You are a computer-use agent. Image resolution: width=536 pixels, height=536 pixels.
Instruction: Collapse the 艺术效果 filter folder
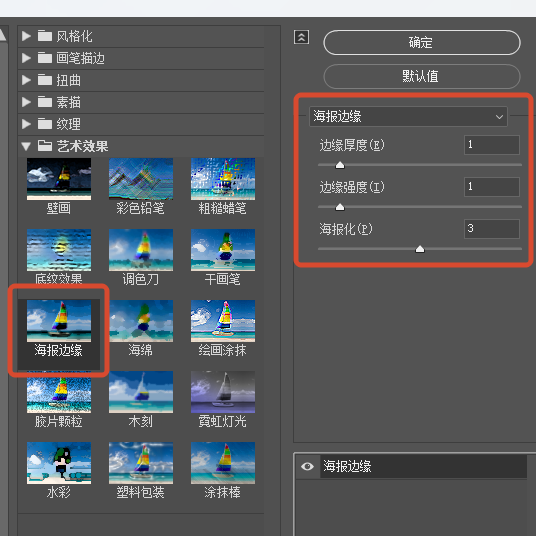tap(26, 146)
